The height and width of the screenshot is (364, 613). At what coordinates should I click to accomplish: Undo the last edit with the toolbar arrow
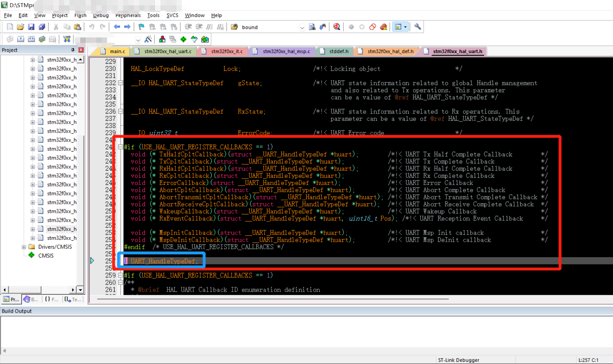click(92, 27)
